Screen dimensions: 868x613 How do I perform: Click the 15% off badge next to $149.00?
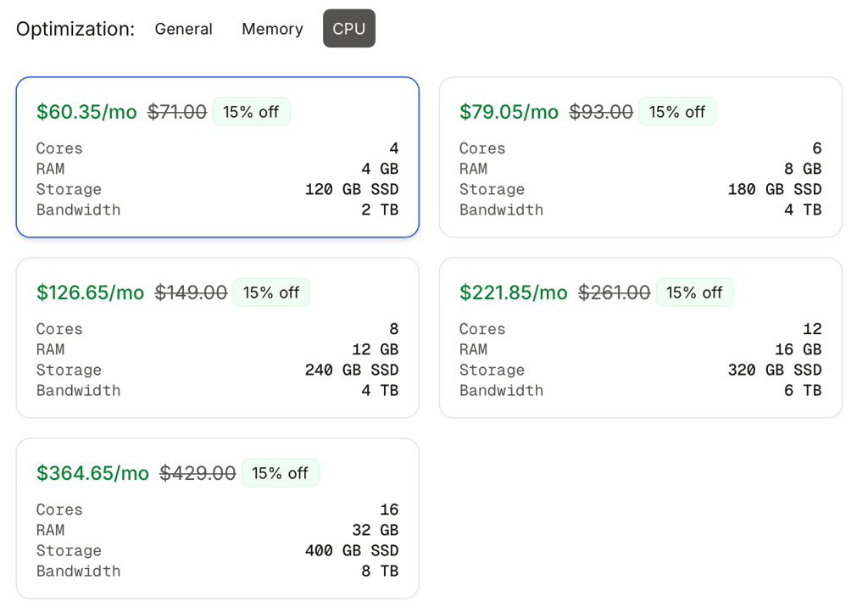[x=271, y=293]
